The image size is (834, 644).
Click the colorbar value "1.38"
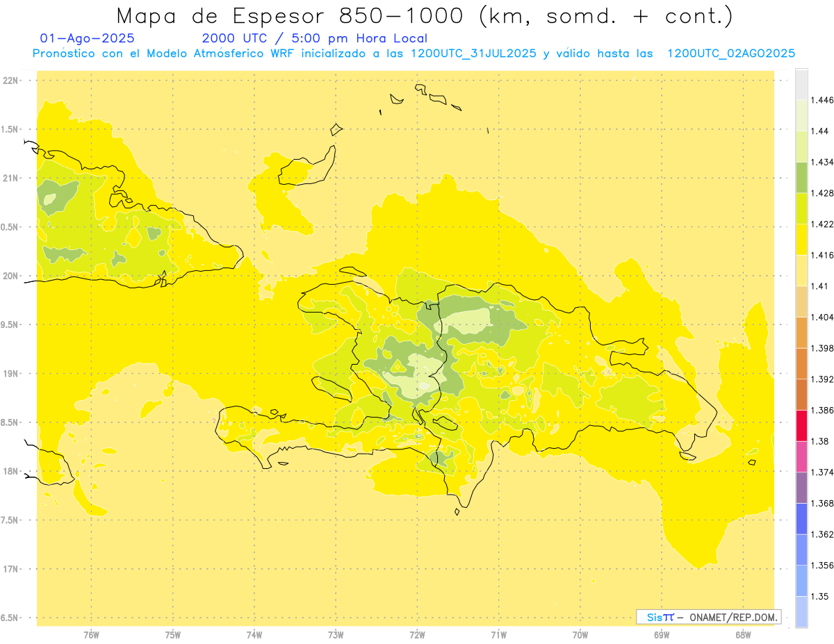point(819,441)
